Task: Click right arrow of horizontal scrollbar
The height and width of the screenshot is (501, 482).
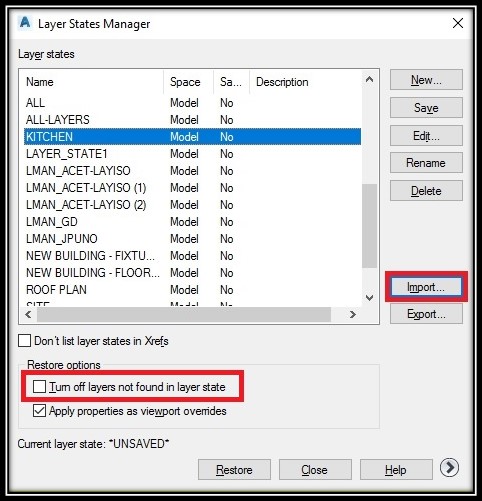Action: [x=352, y=314]
